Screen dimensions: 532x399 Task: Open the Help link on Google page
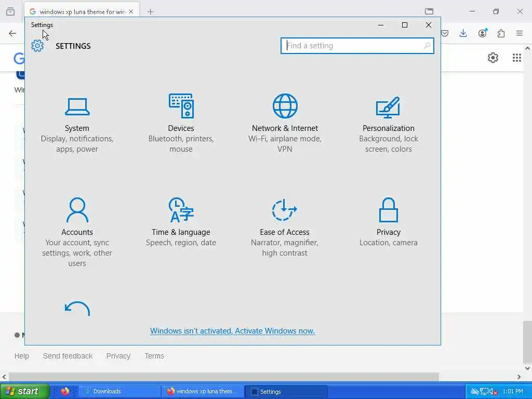point(22,356)
